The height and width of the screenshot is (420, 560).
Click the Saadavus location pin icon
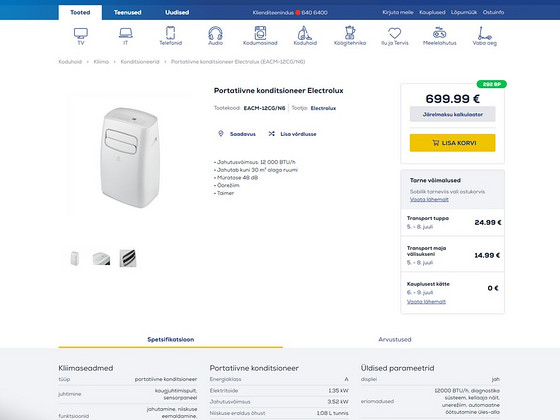pyautogui.click(x=221, y=134)
